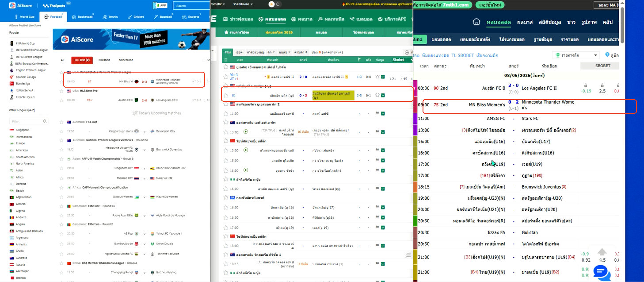Focus the AiScore Search field

click(x=191, y=5)
